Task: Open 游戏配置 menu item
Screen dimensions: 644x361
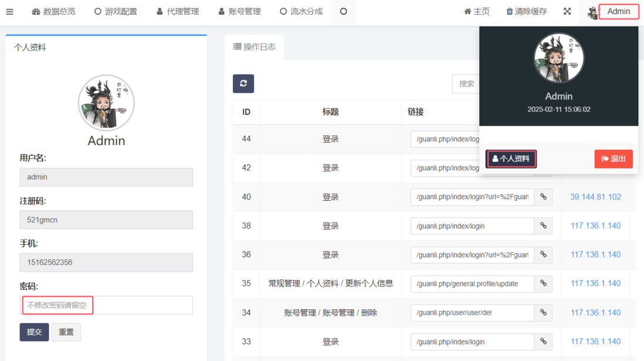Action: pos(116,12)
